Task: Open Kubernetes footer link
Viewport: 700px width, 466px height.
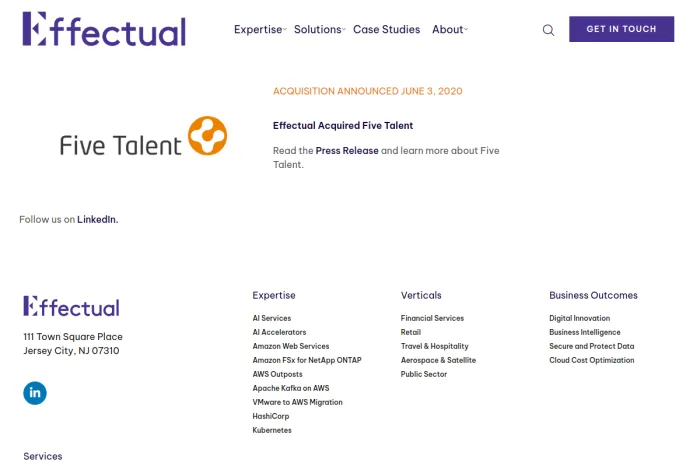Action: (272, 430)
